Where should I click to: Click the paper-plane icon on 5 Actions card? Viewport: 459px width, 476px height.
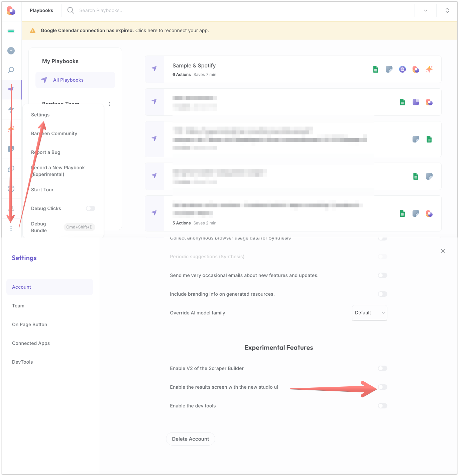pos(154,213)
